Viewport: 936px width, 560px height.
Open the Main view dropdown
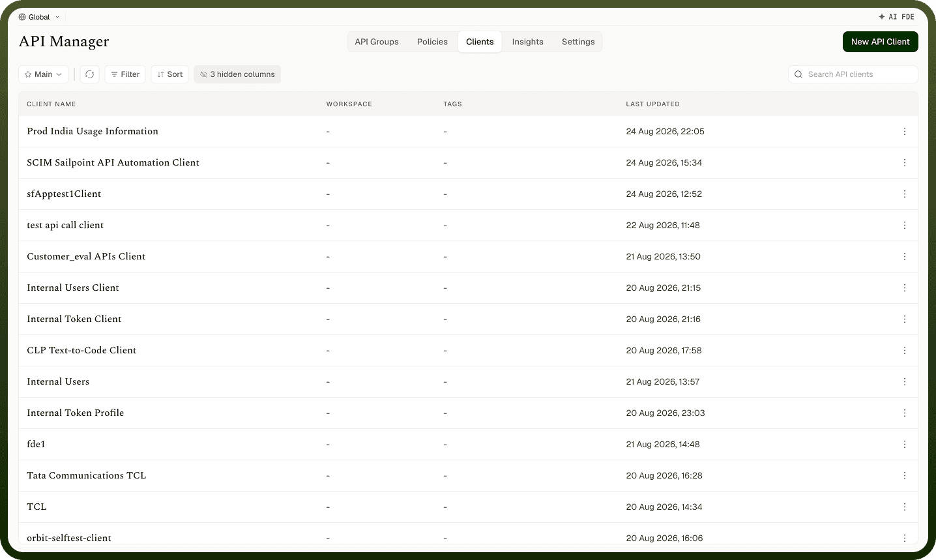tap(44, 74)
